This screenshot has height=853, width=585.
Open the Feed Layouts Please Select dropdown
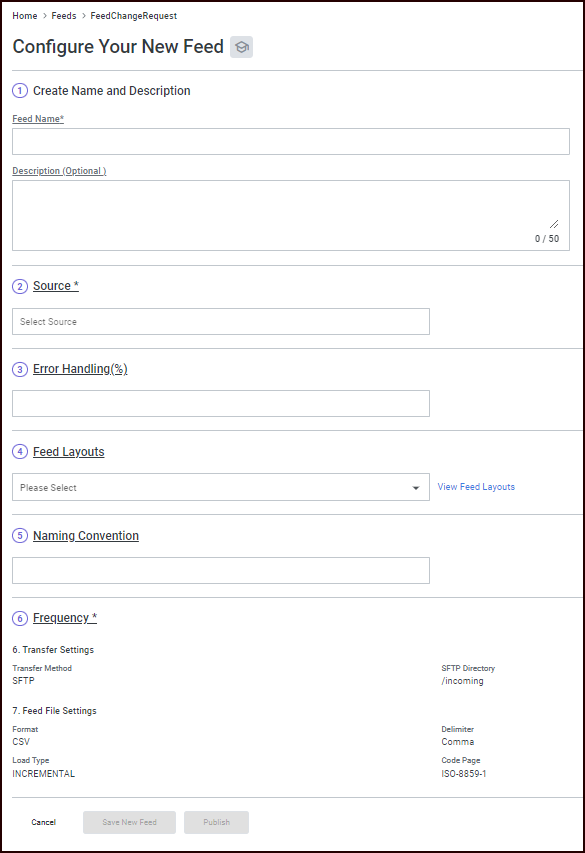click(x=218, y=487)
